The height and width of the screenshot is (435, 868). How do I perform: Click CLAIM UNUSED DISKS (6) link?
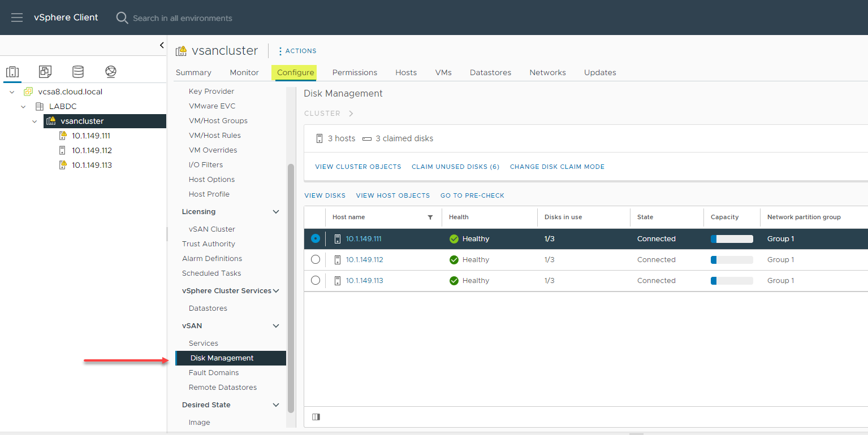(x=455, y=166)
